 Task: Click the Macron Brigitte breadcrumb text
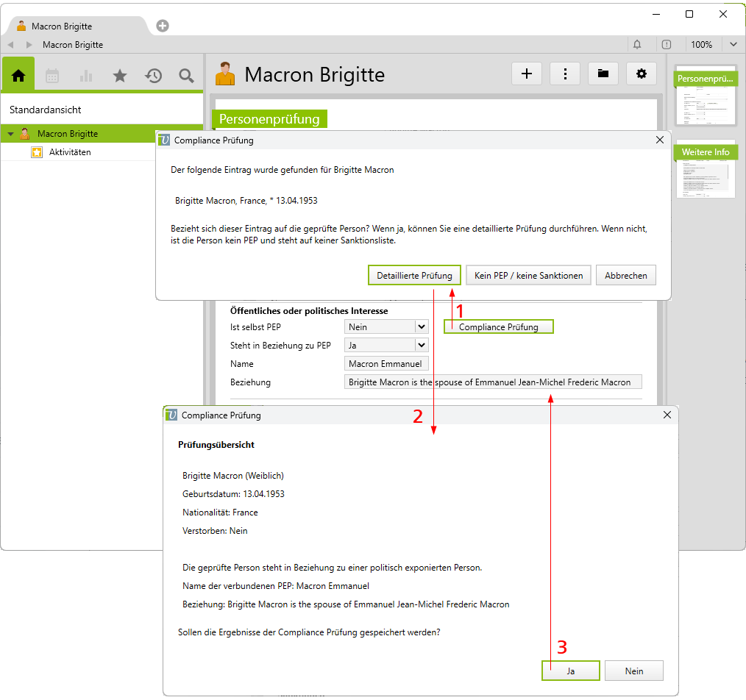click(73, 45)
